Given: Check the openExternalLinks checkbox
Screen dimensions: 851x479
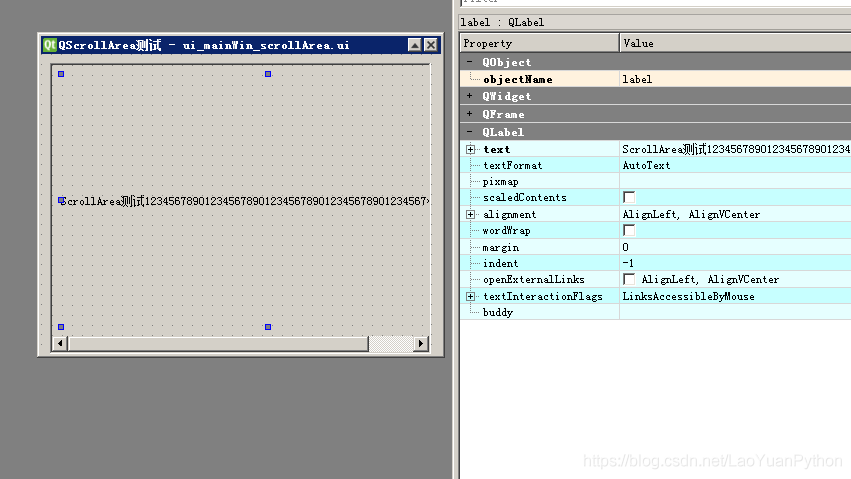Looking at the screenshot, I should click(x=629, y=279).
